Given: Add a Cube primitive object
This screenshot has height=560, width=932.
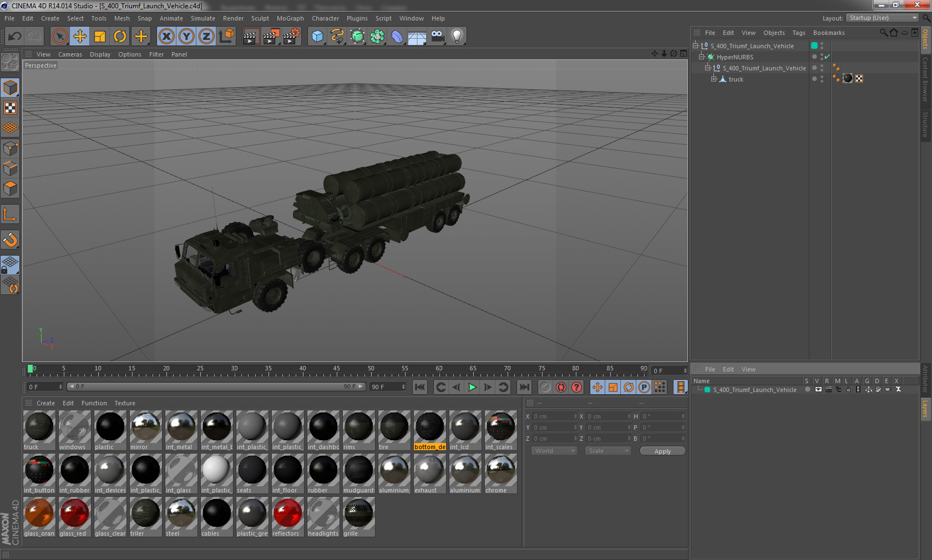Looking at the screenshot, I should pyautogui.click(x=317, y=37).
